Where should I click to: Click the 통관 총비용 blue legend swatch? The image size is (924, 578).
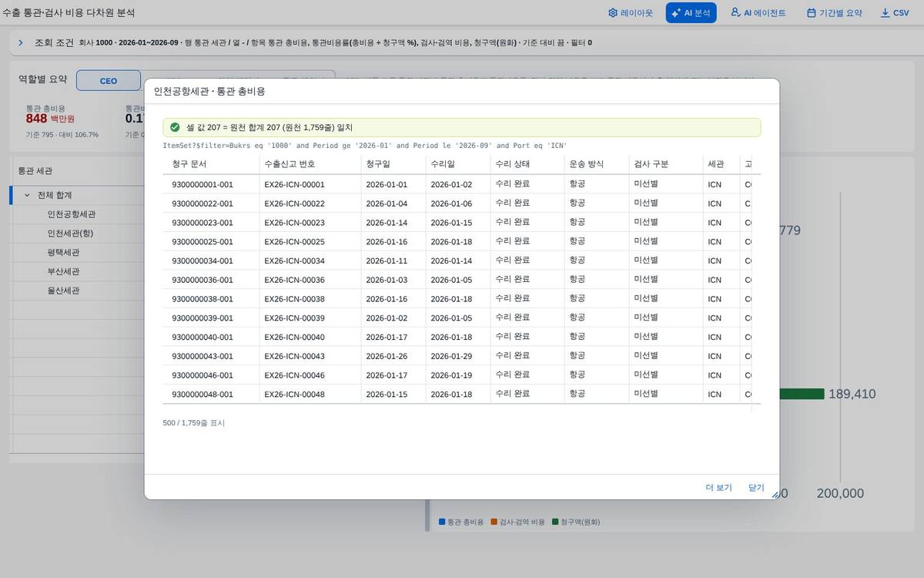click(442, 522)
